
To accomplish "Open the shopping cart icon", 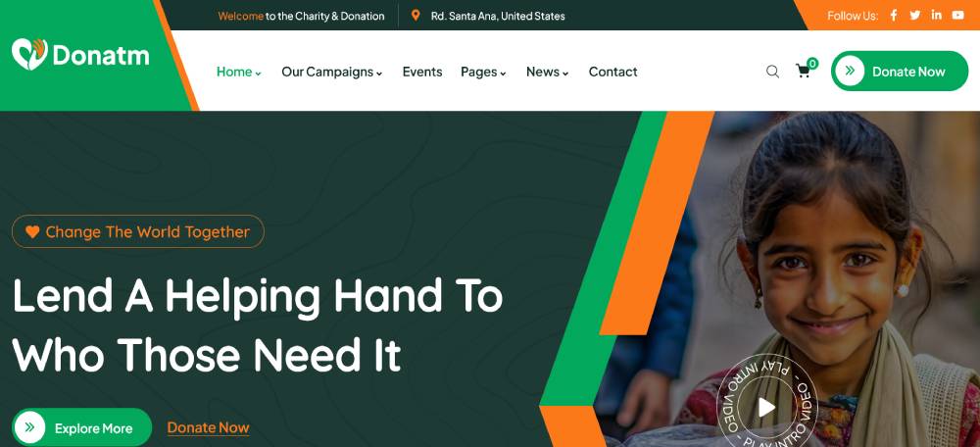I will click(804, 71).
